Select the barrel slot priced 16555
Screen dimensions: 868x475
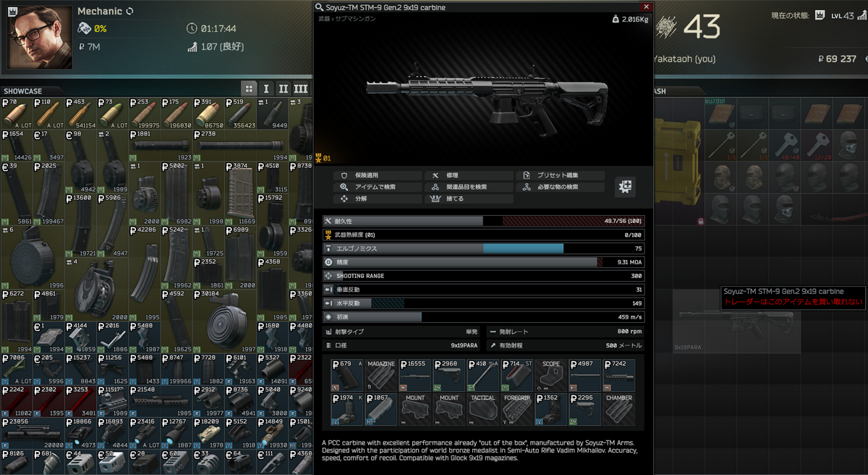pos(415,376)
